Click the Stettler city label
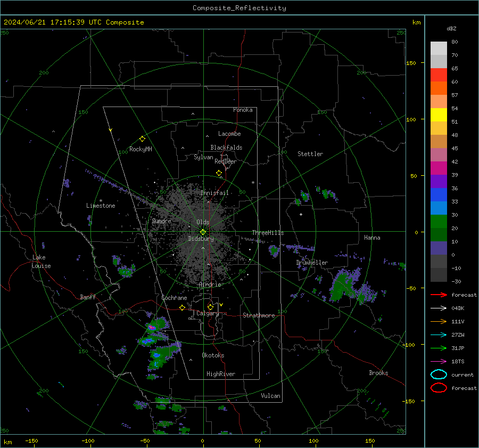This screenshot has width=479, height=448. pyautogui.click(x=310, y=154)
